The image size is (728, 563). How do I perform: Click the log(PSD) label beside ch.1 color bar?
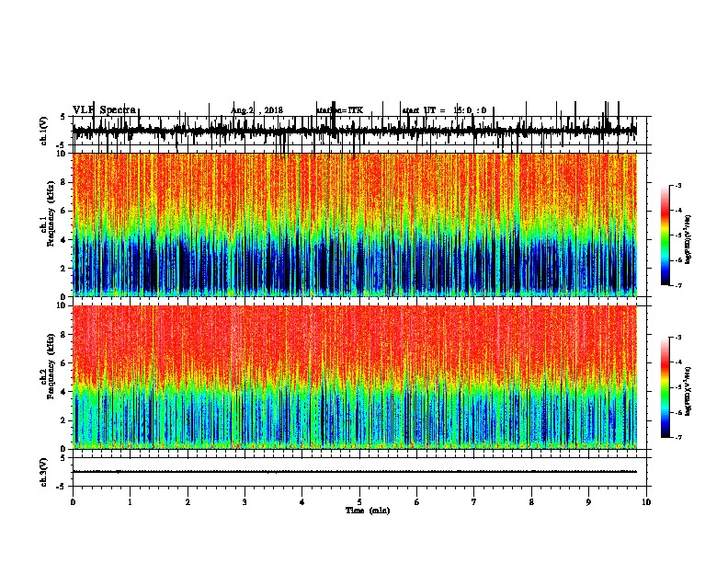pyautogui.click(x=688, y=239)
